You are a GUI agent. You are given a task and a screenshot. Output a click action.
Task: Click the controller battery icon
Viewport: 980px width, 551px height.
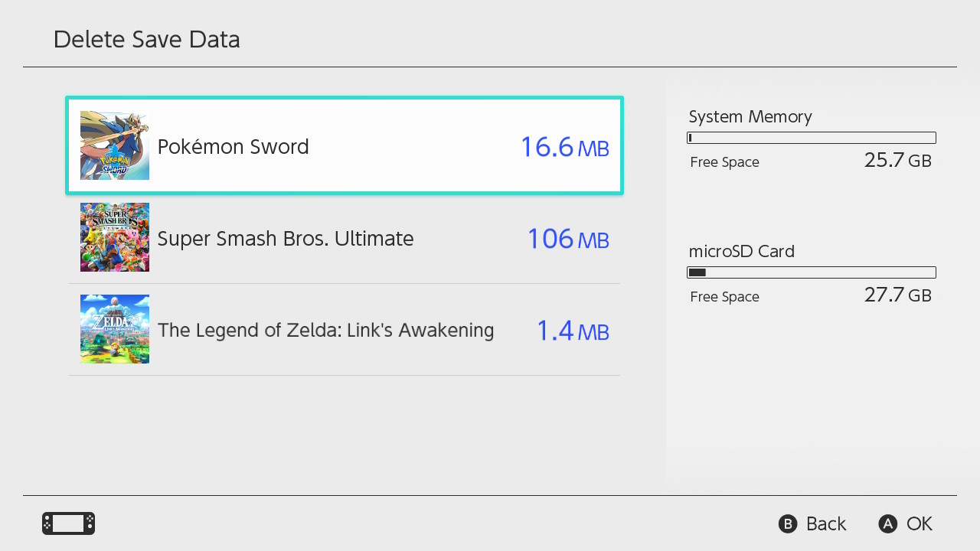pos(67,523)
